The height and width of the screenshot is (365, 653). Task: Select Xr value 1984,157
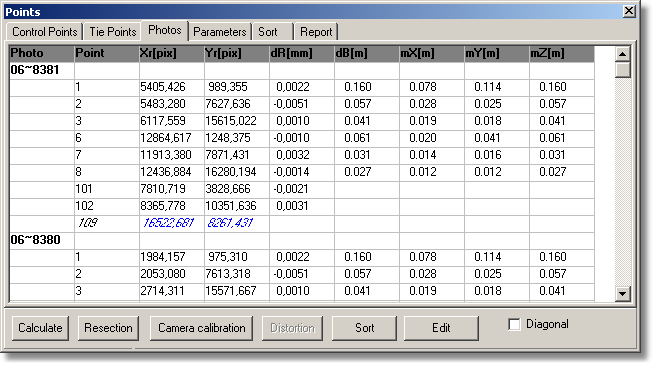(163, 257)
